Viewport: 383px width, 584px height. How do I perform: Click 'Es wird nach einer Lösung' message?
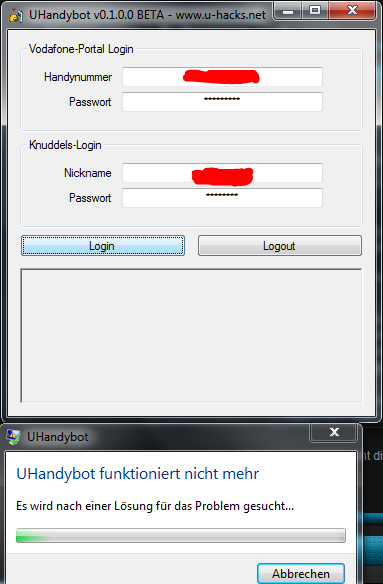pos(155,506)
